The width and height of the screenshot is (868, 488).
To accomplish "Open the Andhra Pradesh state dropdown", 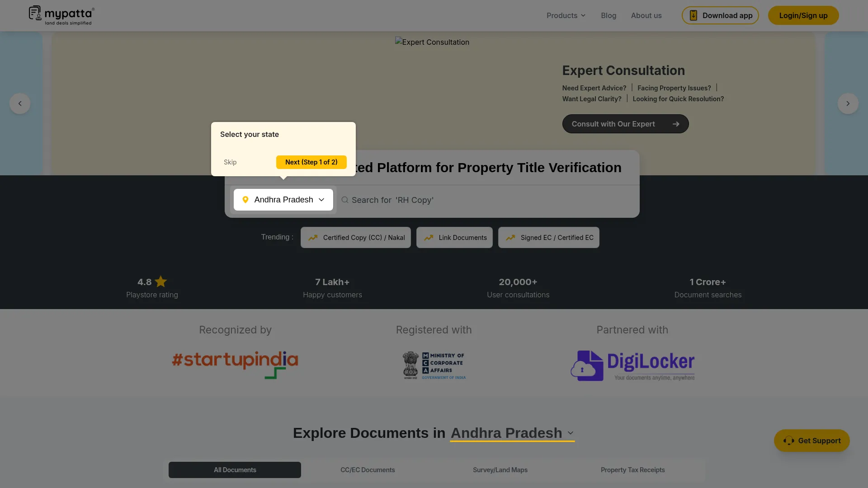I will pos(283,200).
